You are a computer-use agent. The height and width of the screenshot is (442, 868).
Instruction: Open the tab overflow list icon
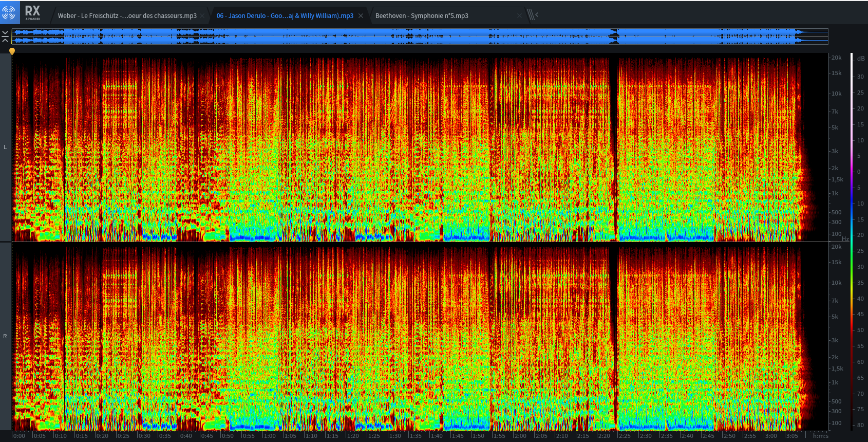532,15
